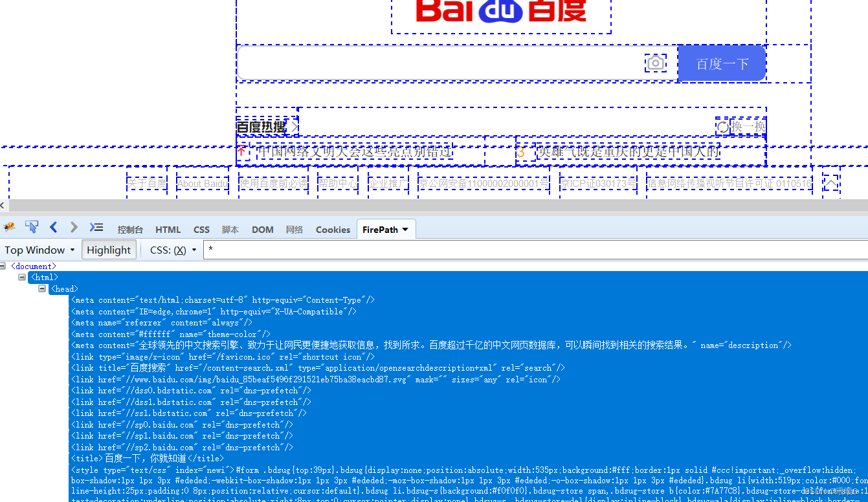
Task: Select the meta charset=utf-8 line
Action: [223, 300]
